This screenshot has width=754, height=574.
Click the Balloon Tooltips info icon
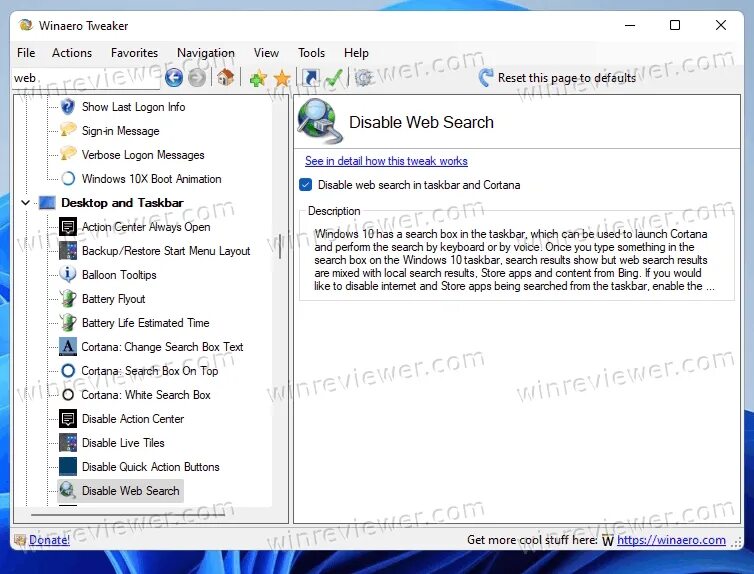coord(68,275)
